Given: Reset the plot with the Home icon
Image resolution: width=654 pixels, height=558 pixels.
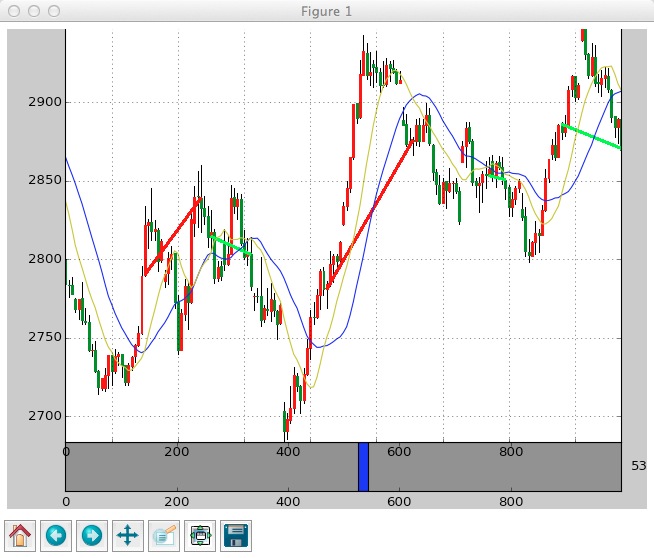Looking at the screenshot, I should tap(20, 535).
